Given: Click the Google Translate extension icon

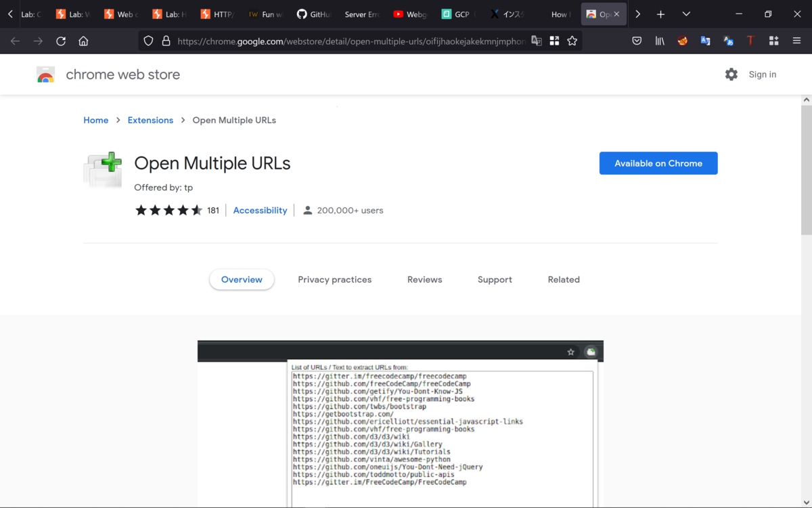Looking at the screenshot, I should pyautogui.click(x=705, y=41).
